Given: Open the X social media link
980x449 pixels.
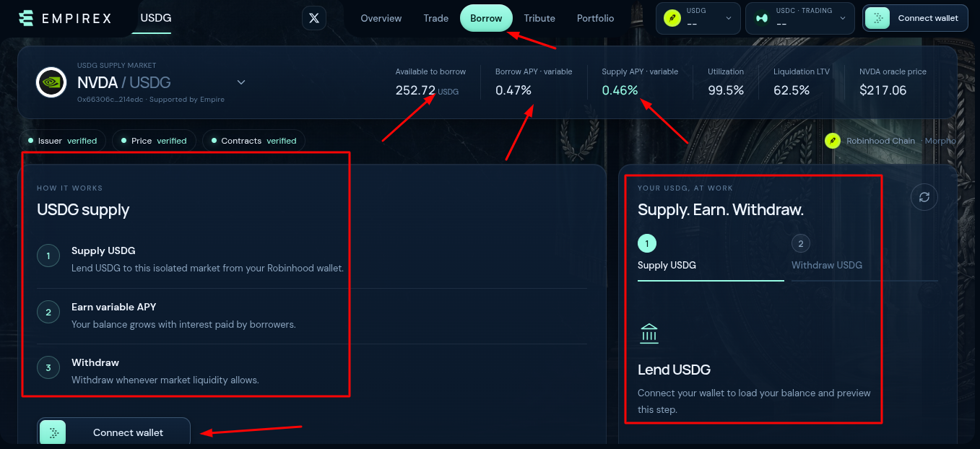Looking at the screenshot, I should coord(314,18).
